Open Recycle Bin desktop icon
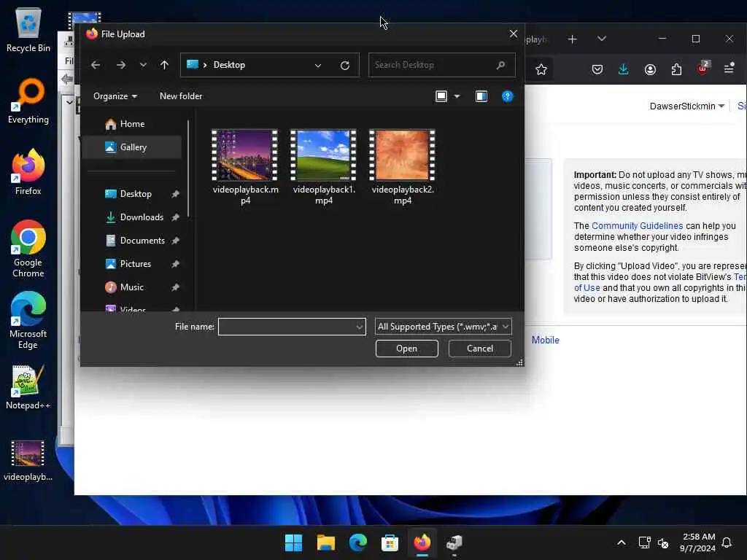The image size is (747, 560). pyautogui.click(x=28, y=30)
